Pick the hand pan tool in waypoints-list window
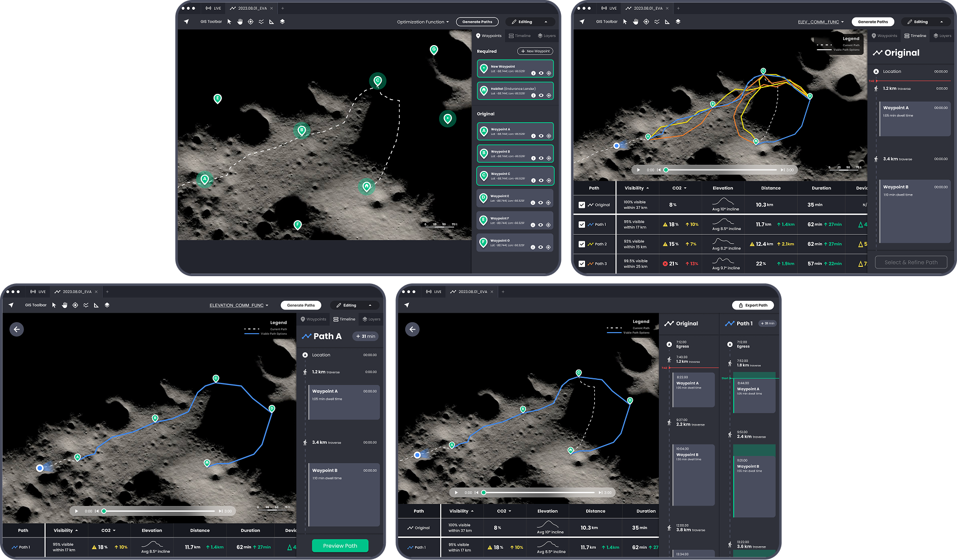Screen dimensions: 957x560 [240, 22]
